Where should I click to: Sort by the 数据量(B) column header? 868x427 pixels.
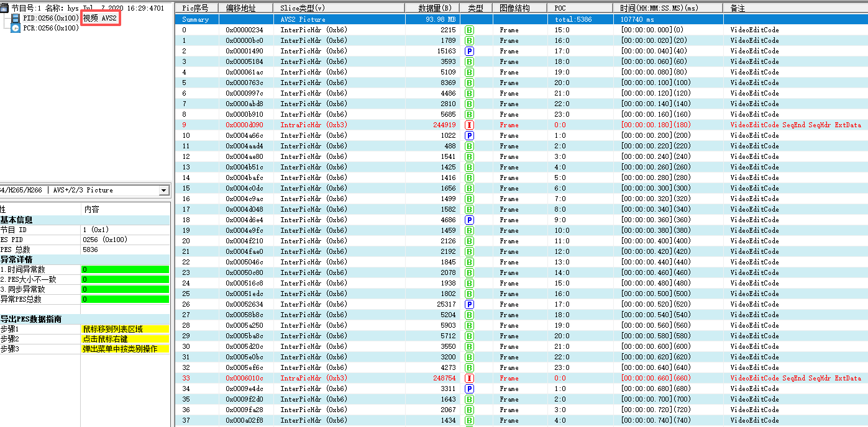point(433,8)
